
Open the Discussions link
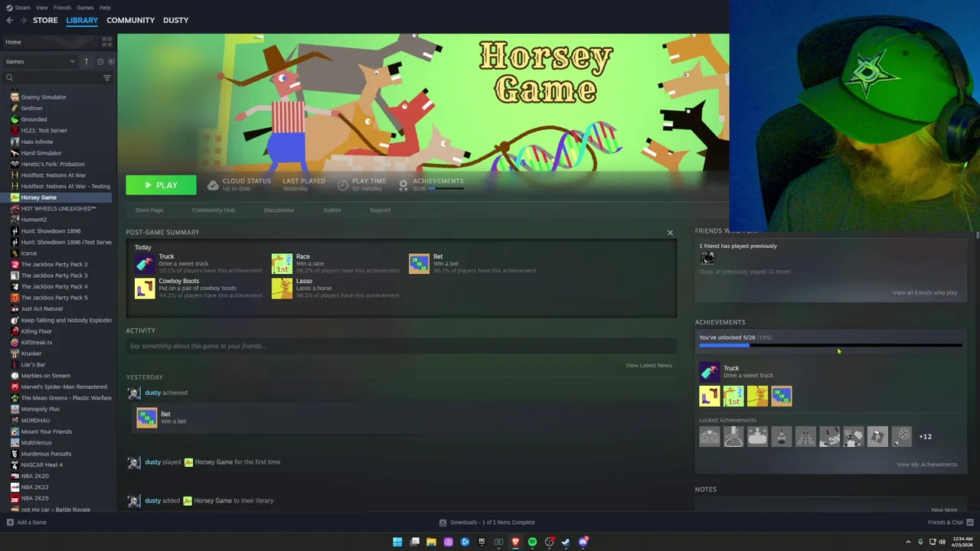[279, 210]
